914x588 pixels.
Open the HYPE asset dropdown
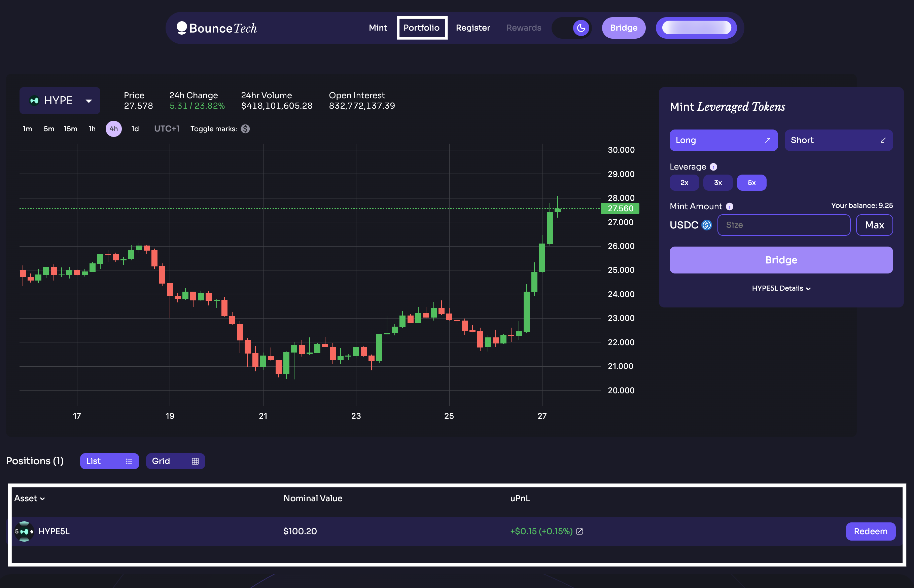[60, 101]
